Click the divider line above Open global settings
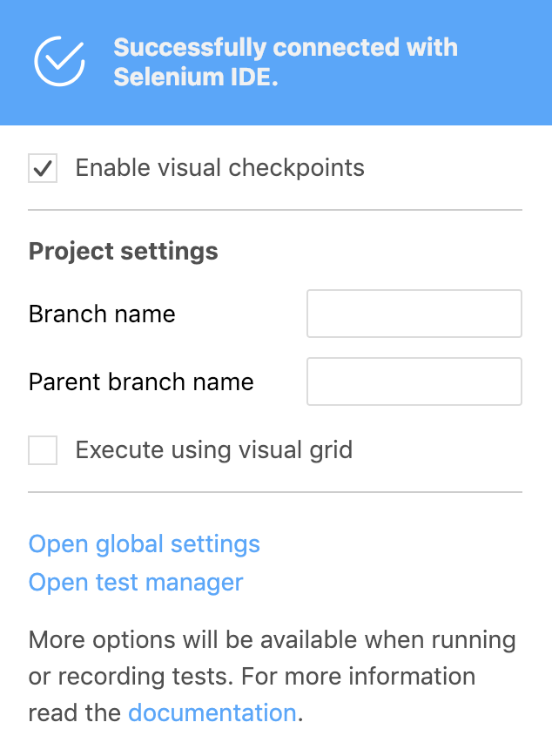Screen dimensions: 552x756 [275, 492]
